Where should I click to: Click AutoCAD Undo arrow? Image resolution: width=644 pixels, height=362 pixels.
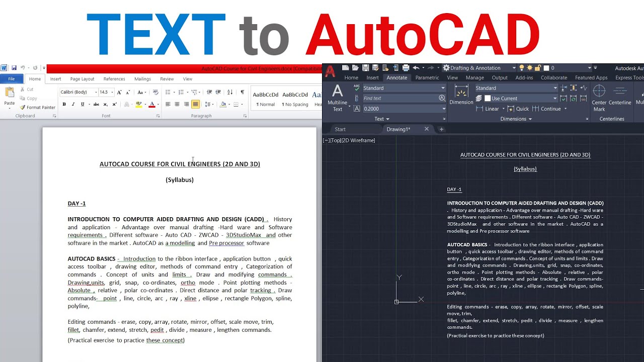pos(416,68)
